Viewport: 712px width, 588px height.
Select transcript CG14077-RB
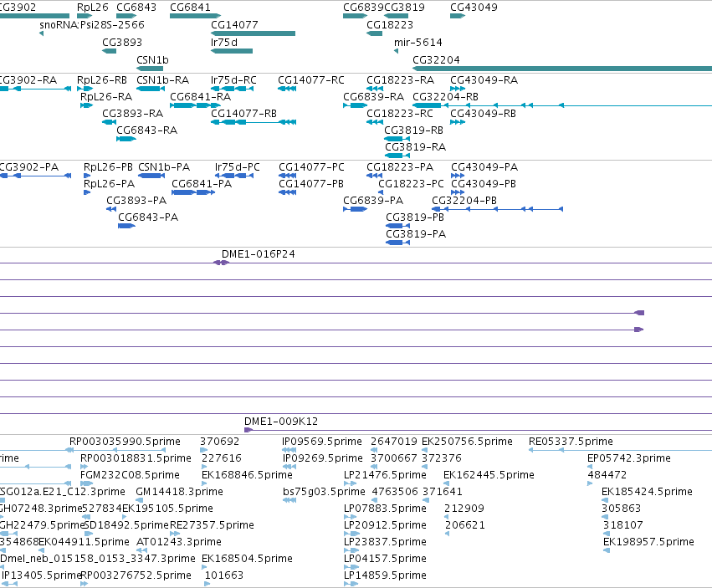pos(243,114)
